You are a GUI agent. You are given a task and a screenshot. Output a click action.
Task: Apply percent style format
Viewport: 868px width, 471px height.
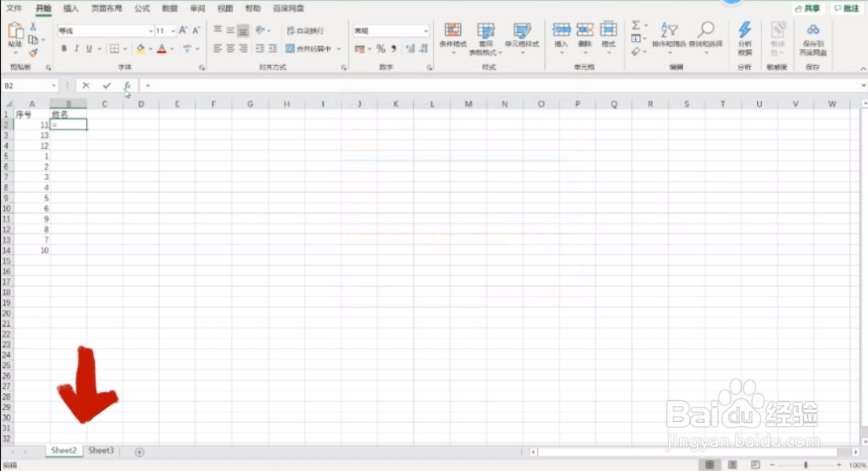(381, 49)
